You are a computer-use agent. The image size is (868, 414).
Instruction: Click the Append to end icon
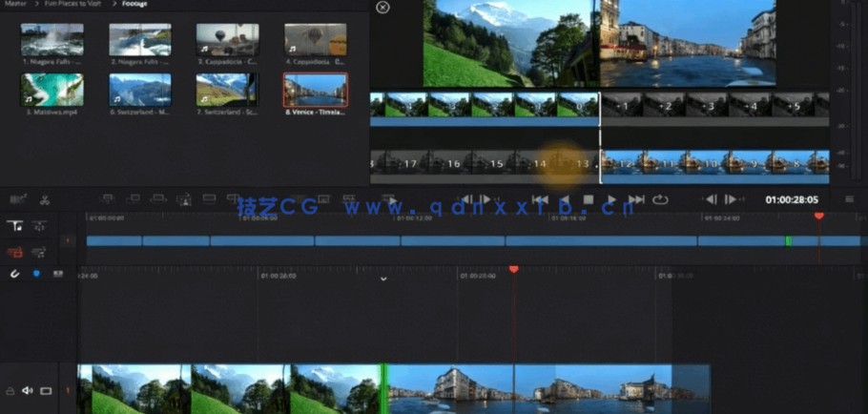134,199
